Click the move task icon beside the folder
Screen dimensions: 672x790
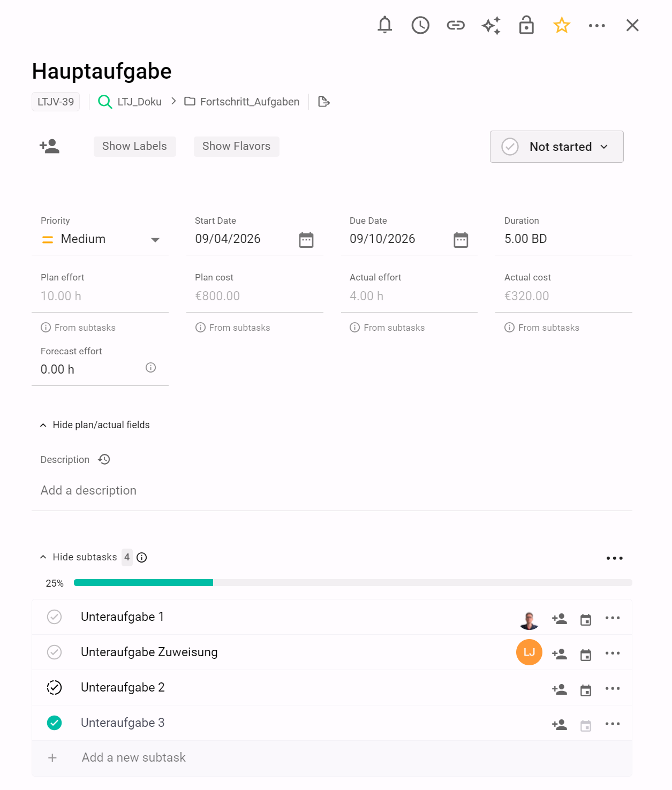pyautogui.click(x=324, y=102)
